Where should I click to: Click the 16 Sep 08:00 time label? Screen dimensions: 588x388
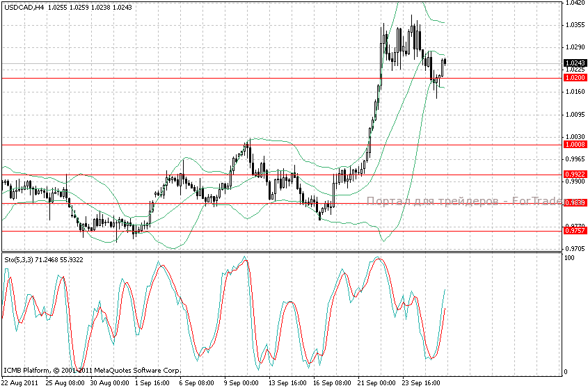coord(332,382)
